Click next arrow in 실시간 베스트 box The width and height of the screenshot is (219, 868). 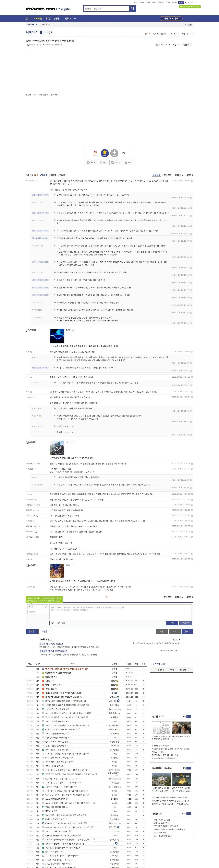pos(190,717)
